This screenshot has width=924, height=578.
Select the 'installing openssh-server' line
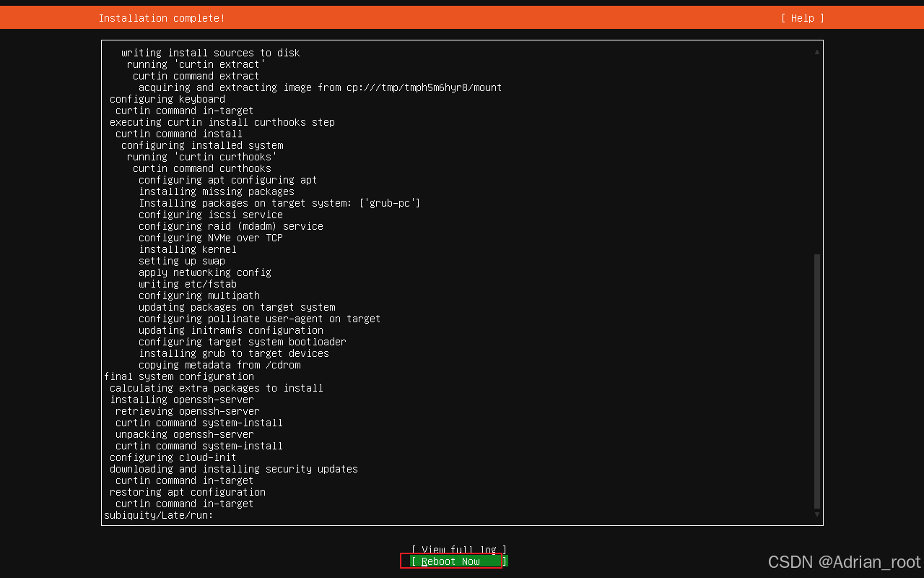(x=182, y=400)
